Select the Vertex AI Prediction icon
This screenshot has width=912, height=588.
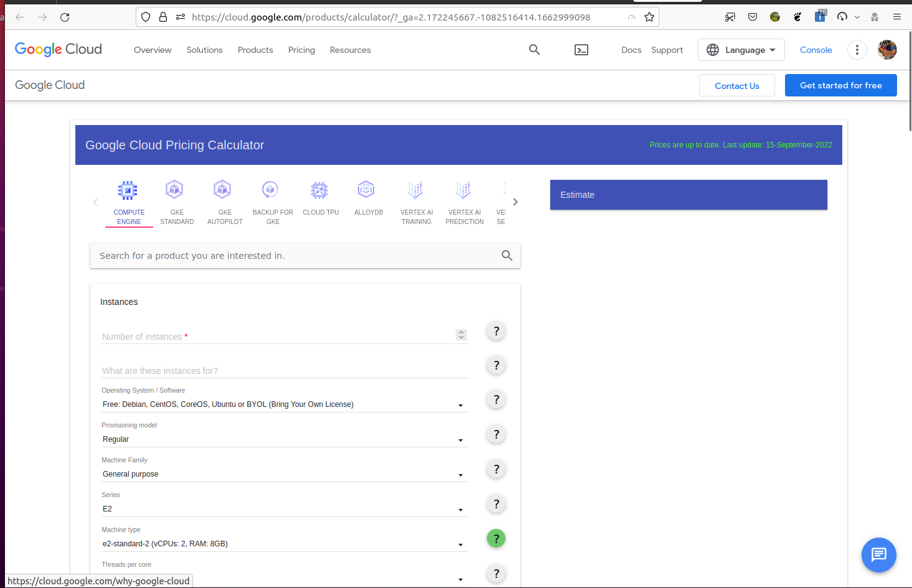[463, 190]
